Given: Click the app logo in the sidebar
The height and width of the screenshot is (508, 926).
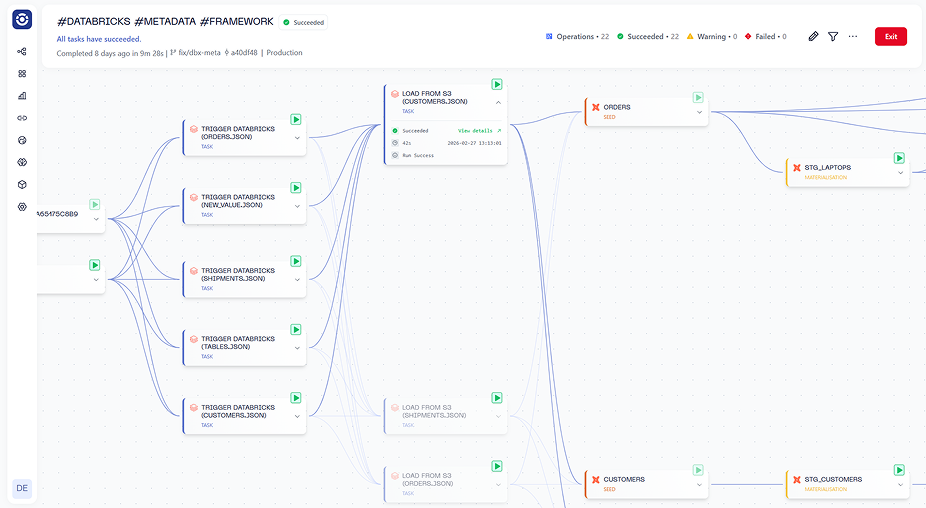Looking at the screenshot, I should point(22,19).
